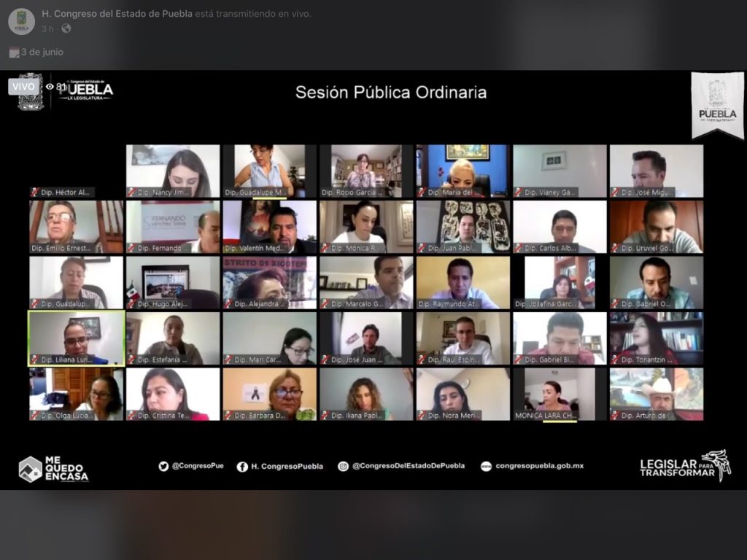Click the globe public-privacy icon
The width and height of the screenshot is (747, 560).
click(x=66, y=28)
